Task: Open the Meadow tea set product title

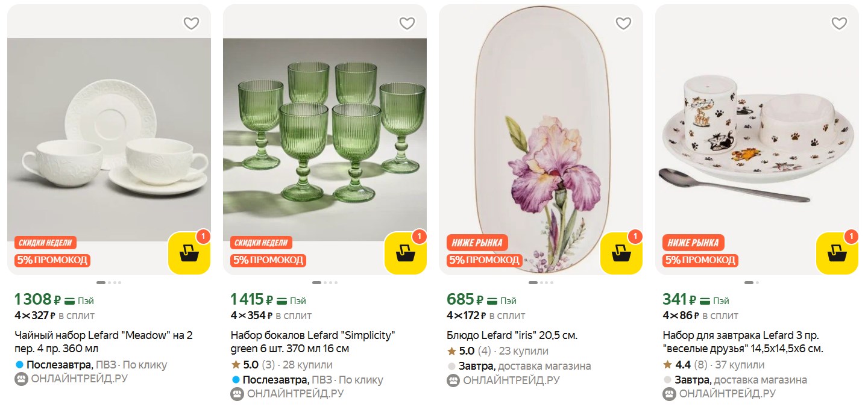Action: (x=103, y=342)
